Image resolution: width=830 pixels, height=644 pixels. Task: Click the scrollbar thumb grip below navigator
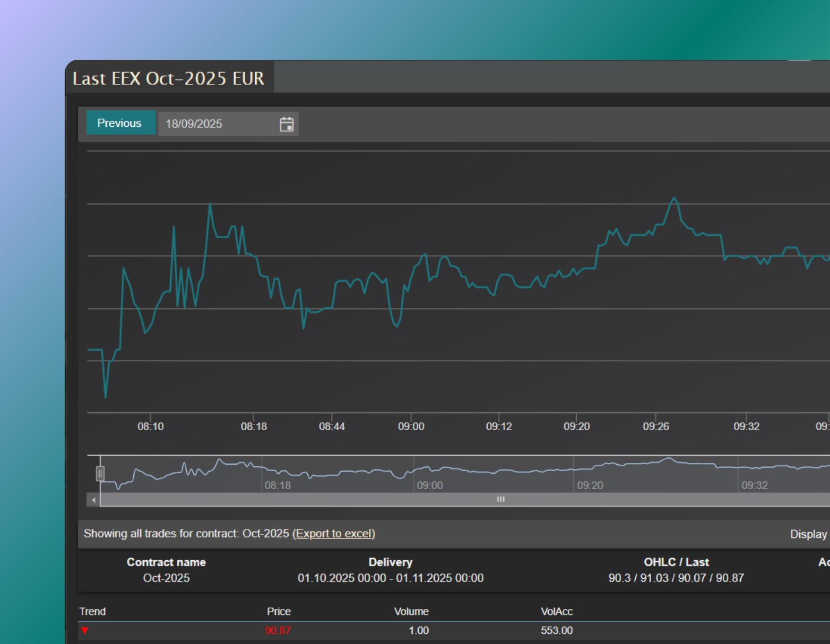click(500, 500)
